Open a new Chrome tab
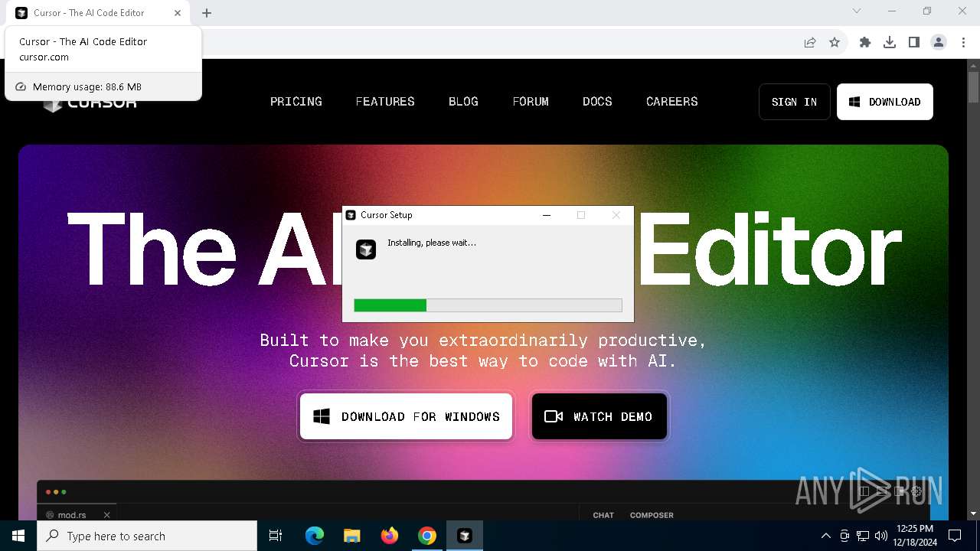Screen dimensions: 980x551 [x=207, y=13]
